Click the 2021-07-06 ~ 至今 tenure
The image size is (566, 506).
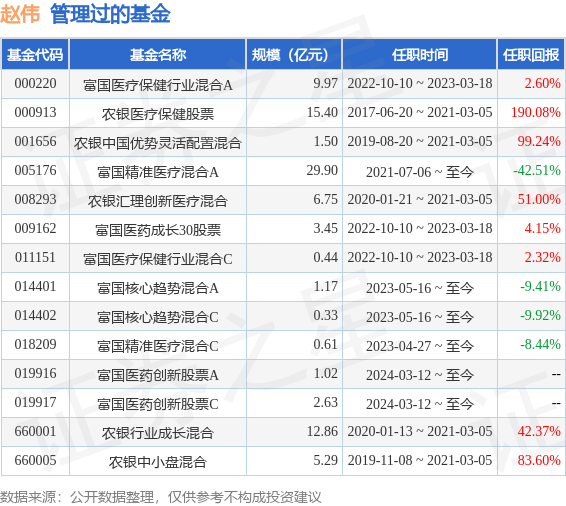(x=420, y=172)
